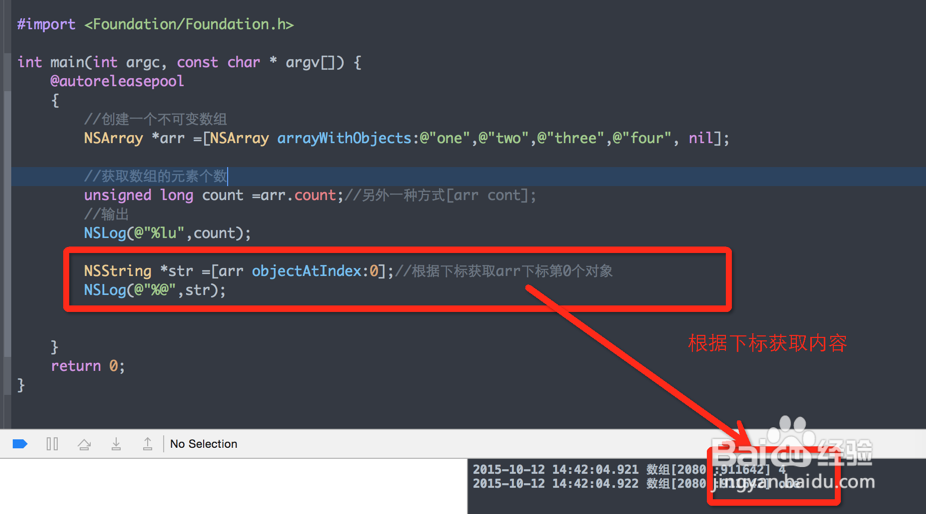Click the return 0; statement

pos(88,366)
